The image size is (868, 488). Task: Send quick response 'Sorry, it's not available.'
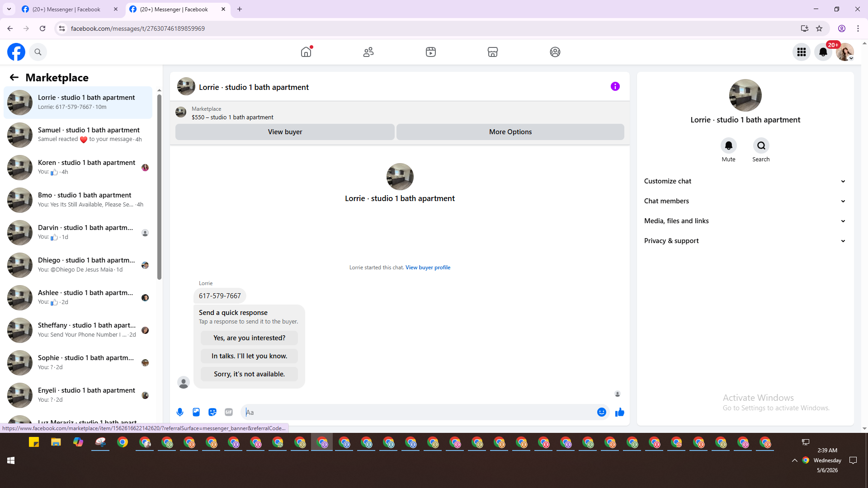point(250,374)
